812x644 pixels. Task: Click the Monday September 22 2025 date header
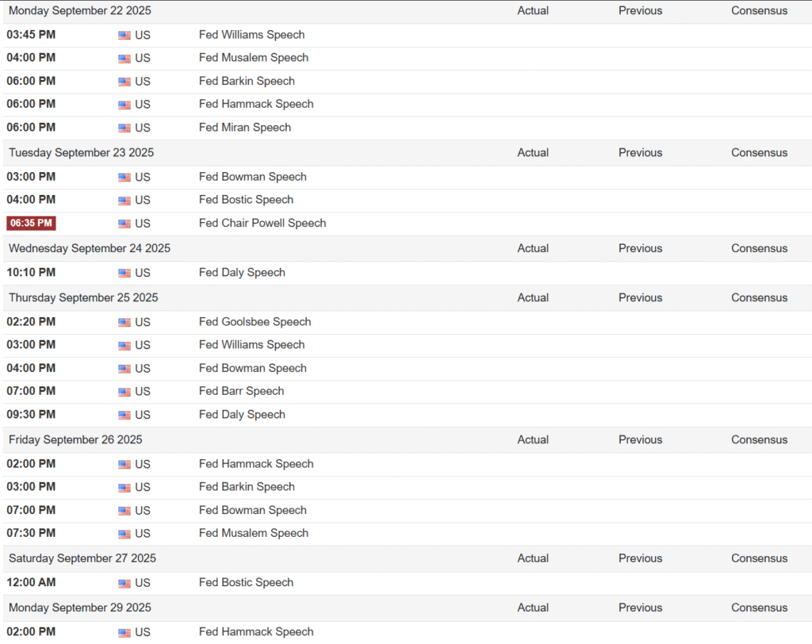point(80,10)
